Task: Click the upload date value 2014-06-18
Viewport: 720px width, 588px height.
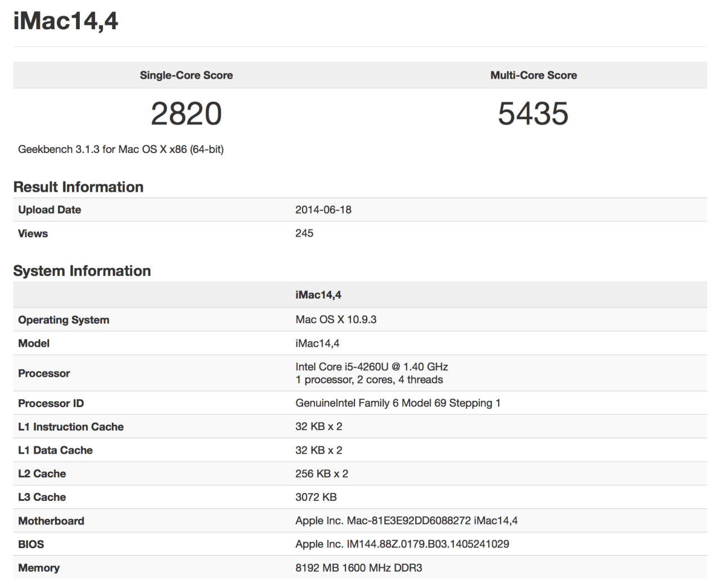Action: coord(323,210)
